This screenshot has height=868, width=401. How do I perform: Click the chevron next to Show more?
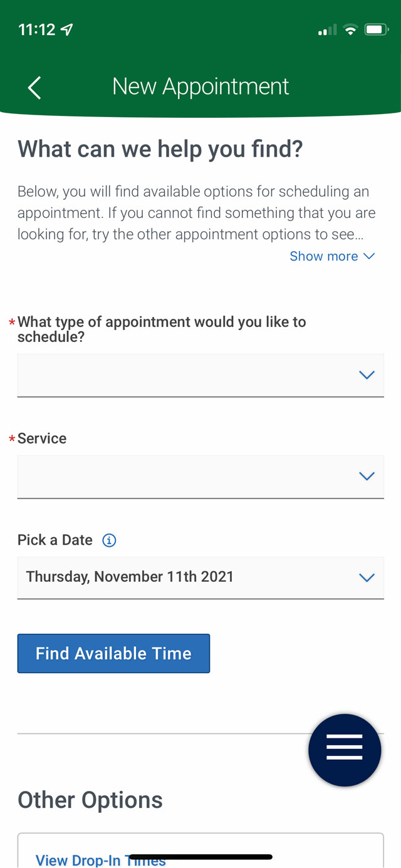[x=369, y=256]
